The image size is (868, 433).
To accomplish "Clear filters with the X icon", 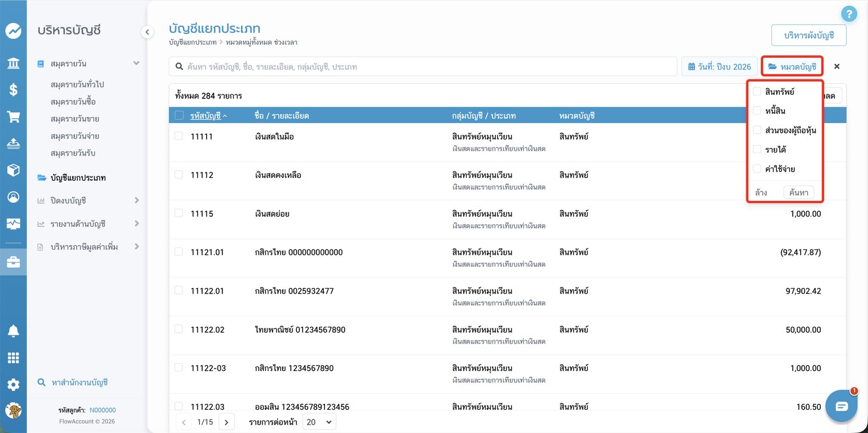I will (x=837, y=66).
